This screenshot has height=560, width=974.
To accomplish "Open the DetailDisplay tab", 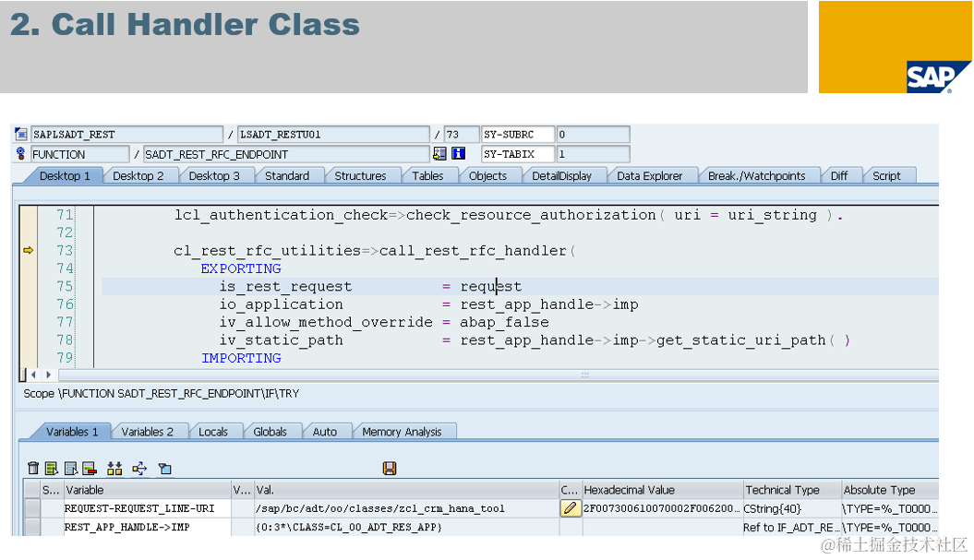I will (x=561, y=175).
